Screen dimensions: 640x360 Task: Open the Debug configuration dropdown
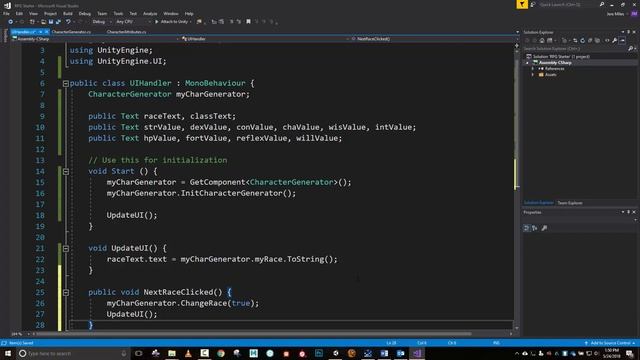101,22
